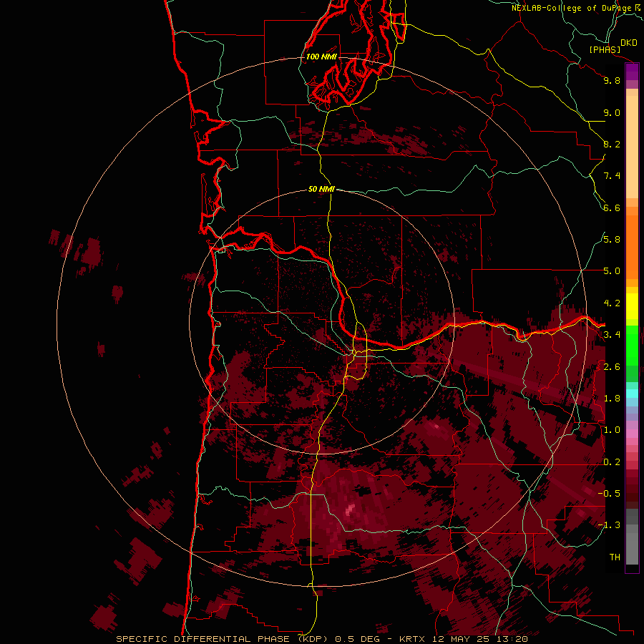
Task: Click the '12 MAY 25' date text
Action: pos(460,639)
